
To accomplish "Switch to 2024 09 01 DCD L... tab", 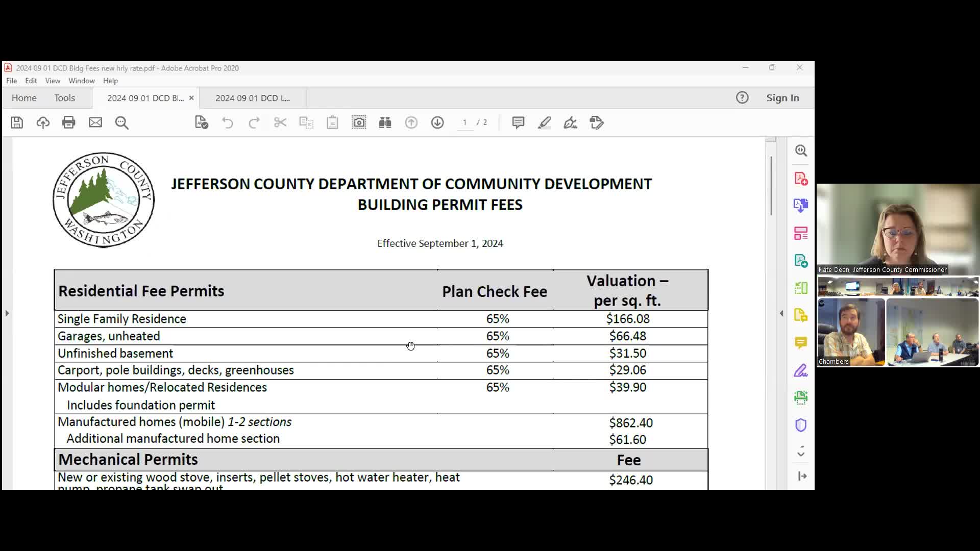I will click(253, 98).
